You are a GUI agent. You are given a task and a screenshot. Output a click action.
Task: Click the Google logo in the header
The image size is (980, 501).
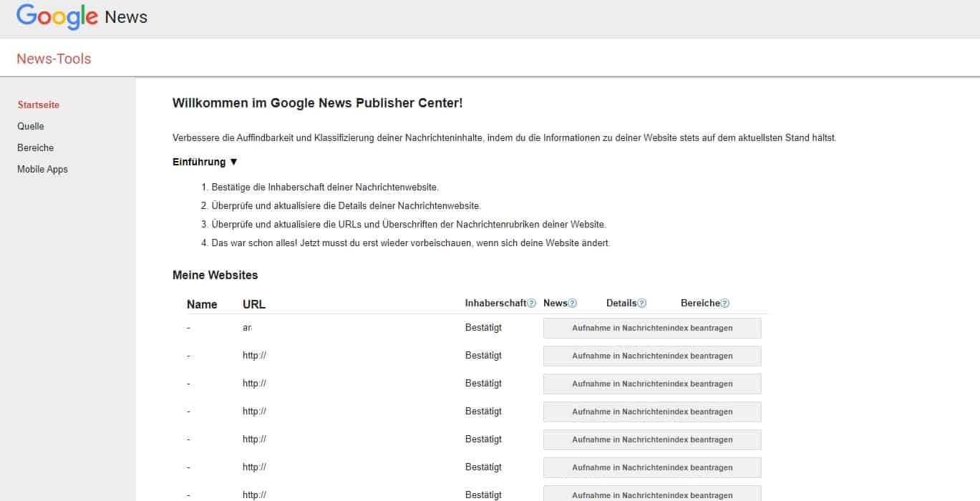coord(57,16)
